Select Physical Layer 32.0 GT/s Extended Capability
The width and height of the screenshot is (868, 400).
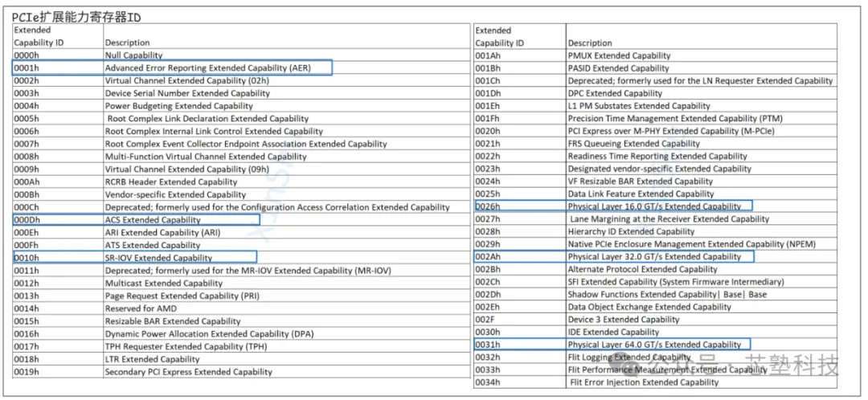point(654,257)
